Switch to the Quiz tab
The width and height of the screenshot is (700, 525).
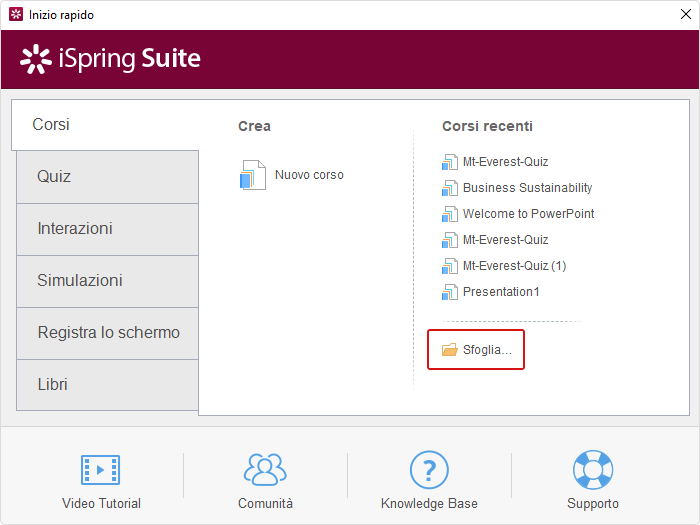pos(107,177)
